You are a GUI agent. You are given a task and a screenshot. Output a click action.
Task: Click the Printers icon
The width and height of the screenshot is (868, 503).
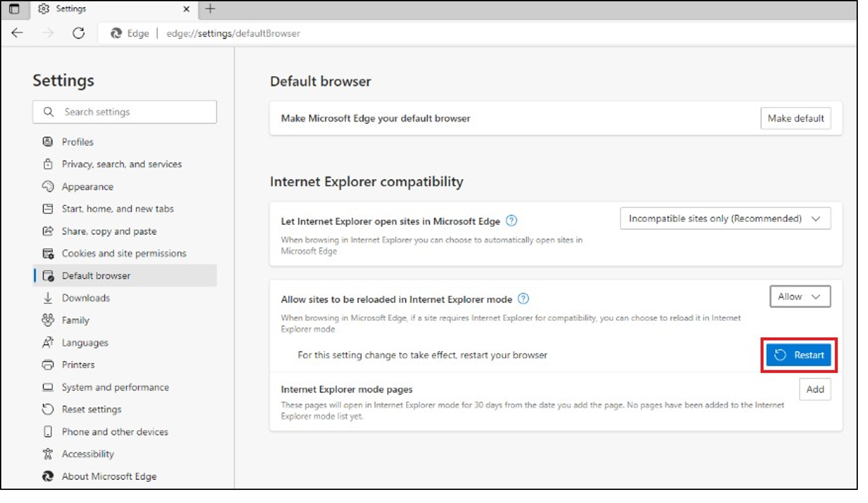click(x=48, y=365)
